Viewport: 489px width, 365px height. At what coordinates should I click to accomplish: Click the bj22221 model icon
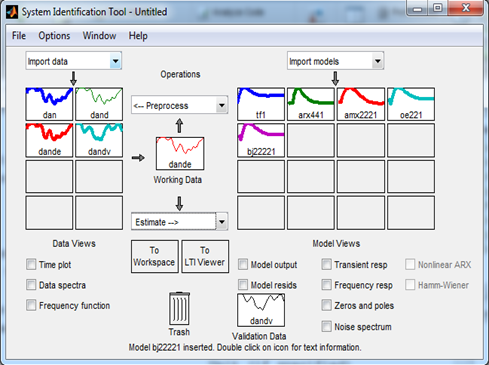[261, 140]
